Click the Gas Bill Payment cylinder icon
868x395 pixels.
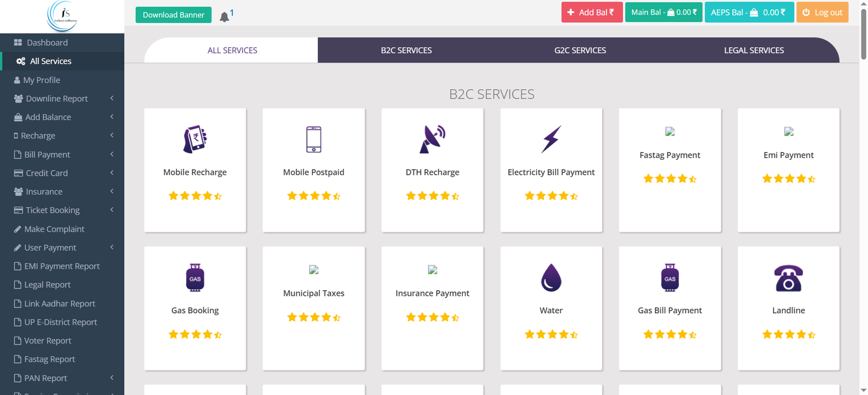pyautogui.click(x=670, y=277)
